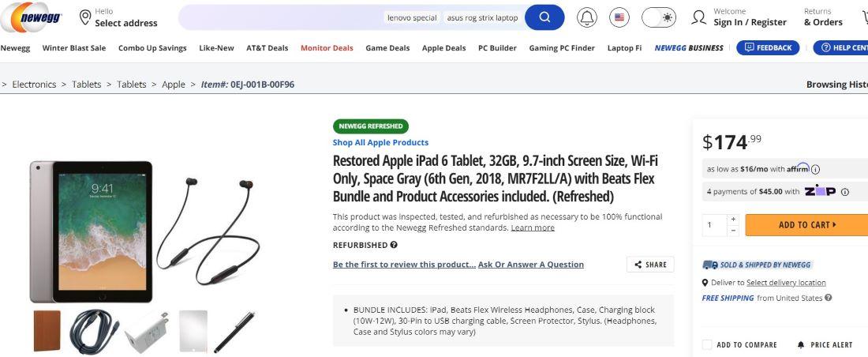The width and height of the screenshot is (868, 357).
Task: Check the Add to Compare checkbox
Action: [707, 344]
